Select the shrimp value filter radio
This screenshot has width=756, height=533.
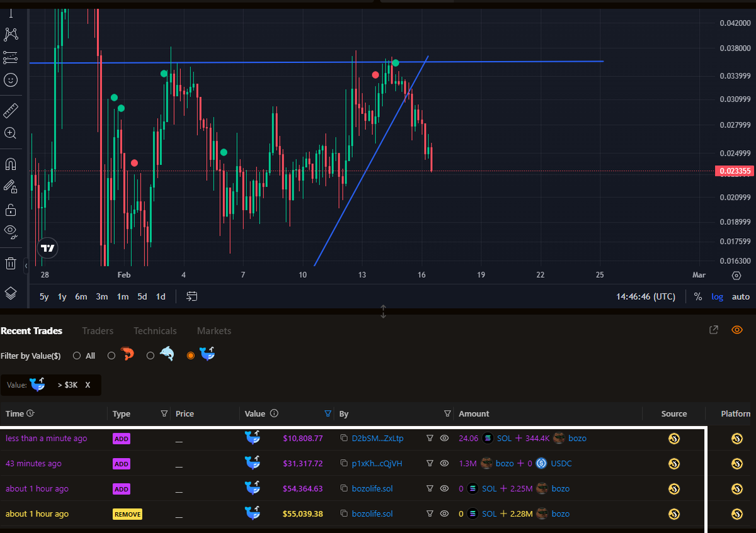point(112,356)
